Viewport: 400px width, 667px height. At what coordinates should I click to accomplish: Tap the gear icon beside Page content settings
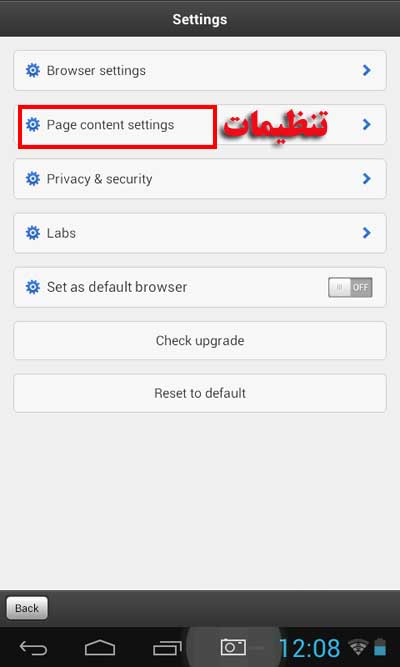tap(33, 125)
